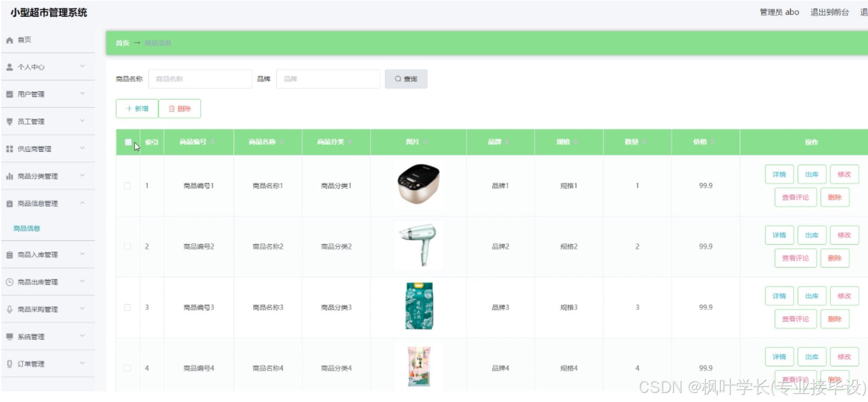The image size is (868, 402).
Task: Expand the 个人中心 chevron
Action: point(82,66)
